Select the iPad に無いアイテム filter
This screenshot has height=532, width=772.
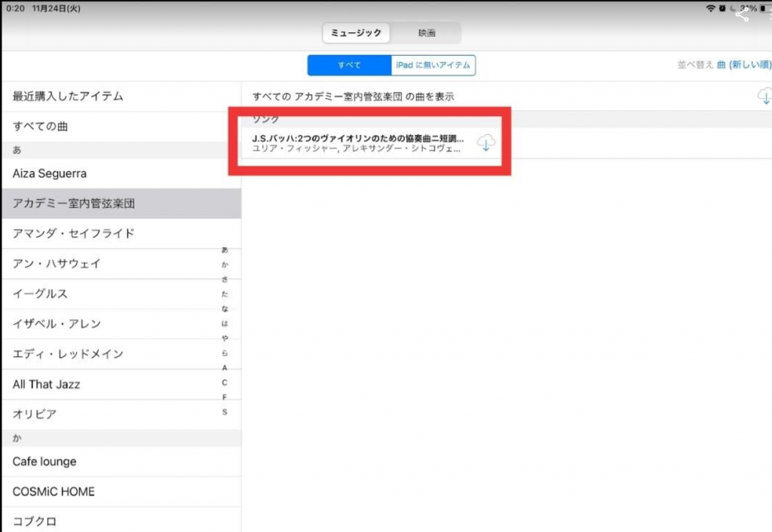tap(433, 65)
